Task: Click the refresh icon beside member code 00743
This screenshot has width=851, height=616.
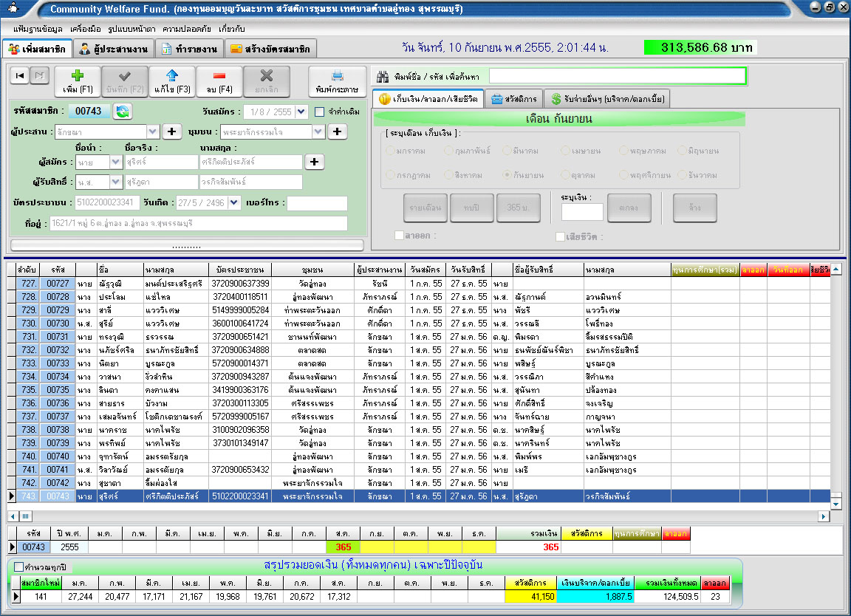Action: [x=123, y=112]
